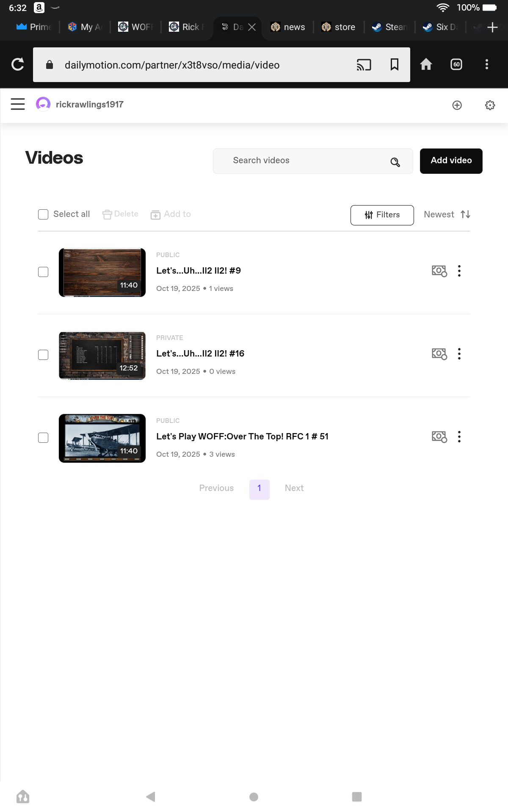Click the plus circle create icon
508x812 pixels.
457,105
